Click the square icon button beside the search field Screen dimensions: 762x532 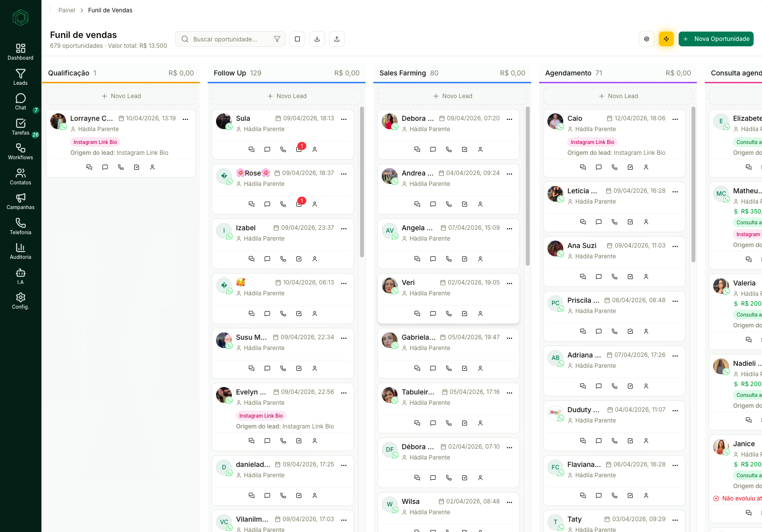297,39
